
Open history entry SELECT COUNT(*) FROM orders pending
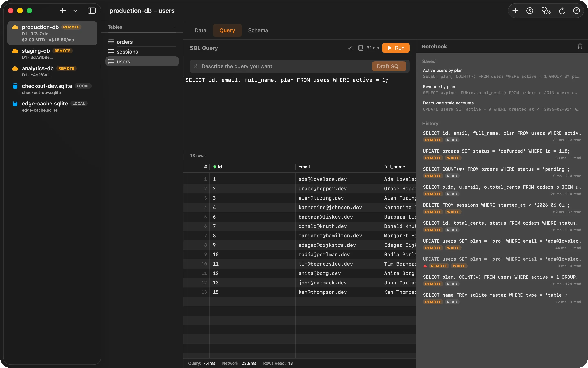point(502,172)
